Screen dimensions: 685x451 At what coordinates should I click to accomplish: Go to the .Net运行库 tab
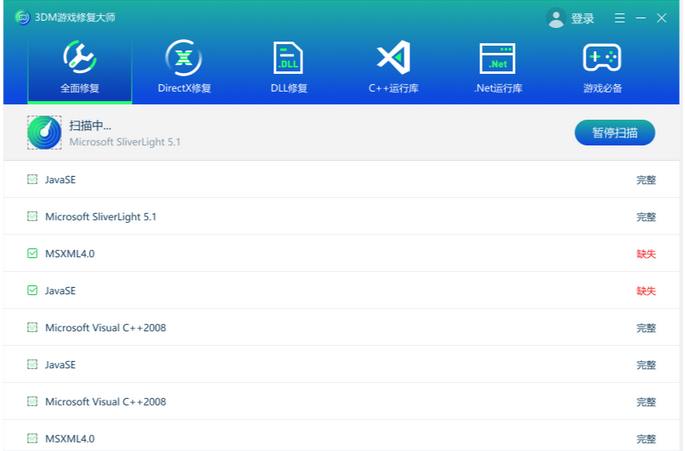point(498,69)
